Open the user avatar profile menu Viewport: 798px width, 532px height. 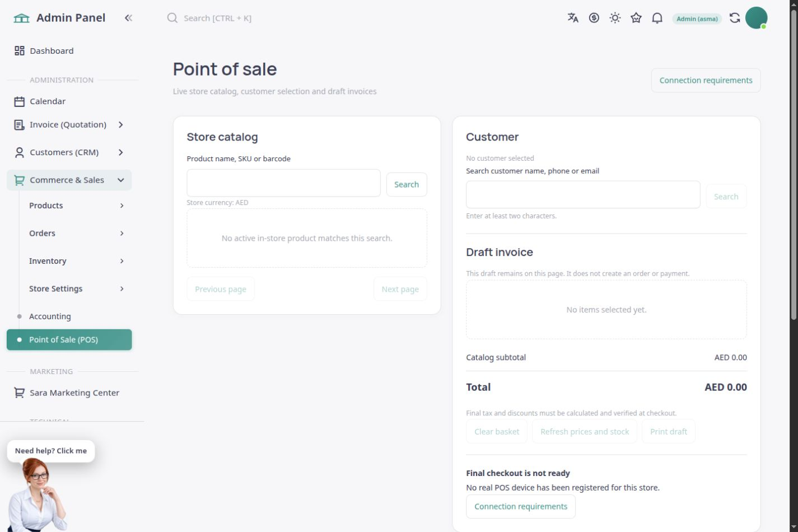click(756, 18)
